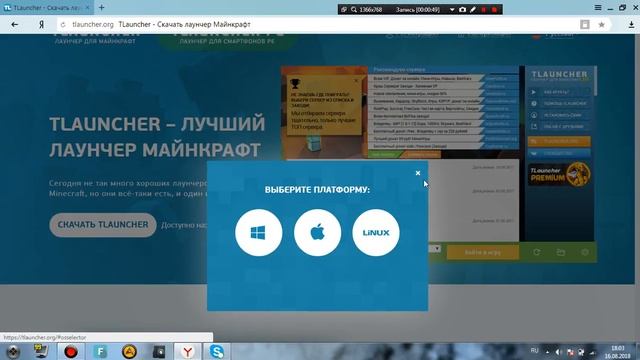
Task: Open the Yandex Browser taskbar icon
Action: tap(188, 351)
